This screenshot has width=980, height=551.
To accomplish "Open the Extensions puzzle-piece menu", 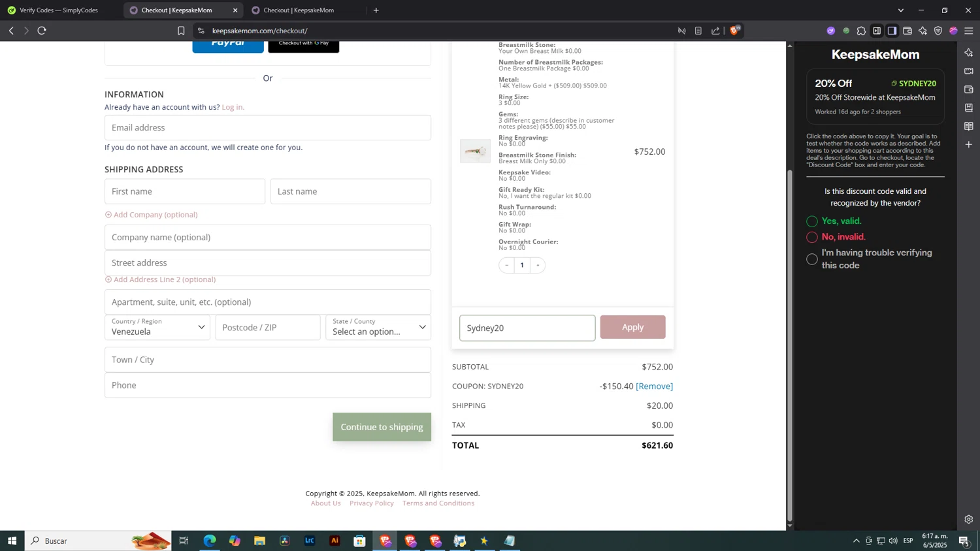I will tap(861, 31).
